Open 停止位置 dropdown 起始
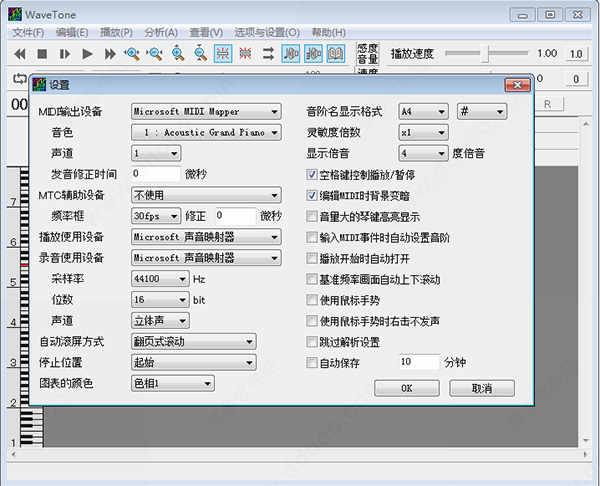 coord(193,362)
